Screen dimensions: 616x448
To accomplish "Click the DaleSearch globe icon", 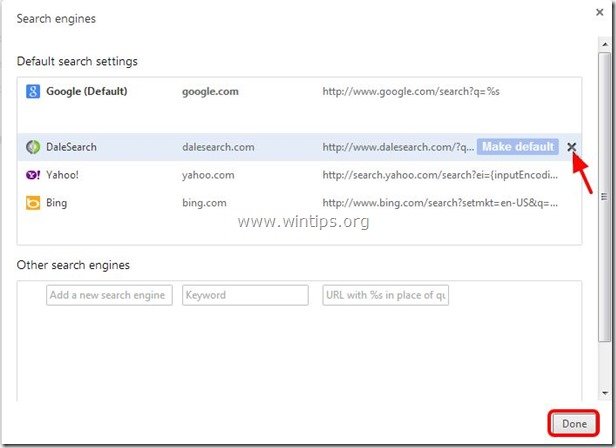I will tap(33, 147).
